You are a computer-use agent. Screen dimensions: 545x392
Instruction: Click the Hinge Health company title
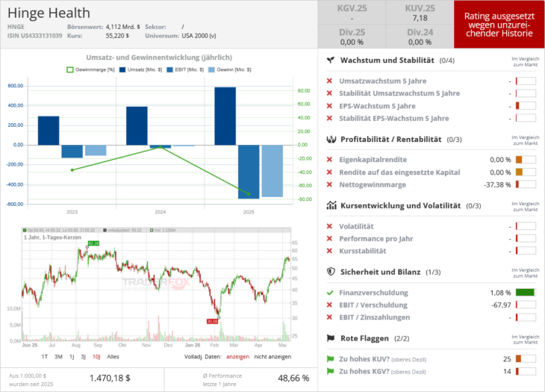49,13
